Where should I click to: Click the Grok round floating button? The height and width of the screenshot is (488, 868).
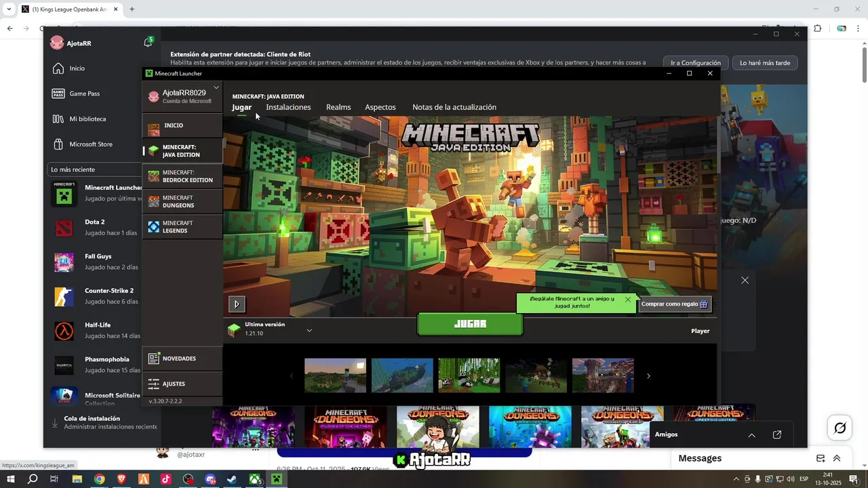(840, 428)
